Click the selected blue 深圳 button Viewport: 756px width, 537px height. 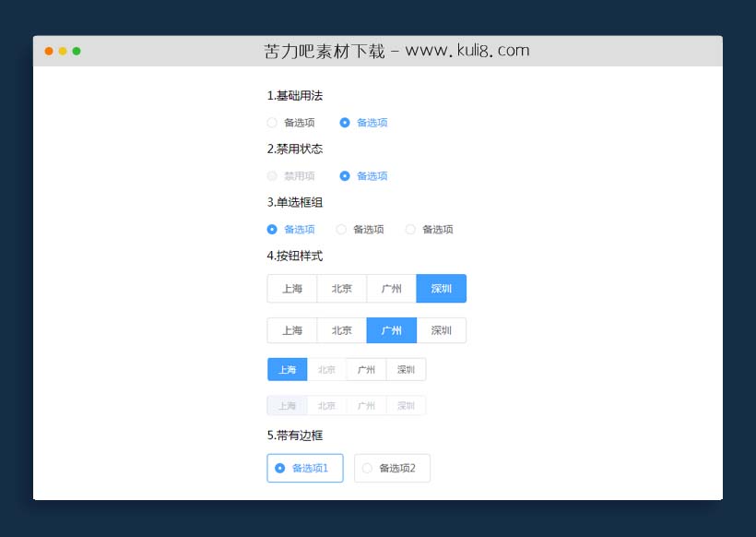(x=442, y=288)
